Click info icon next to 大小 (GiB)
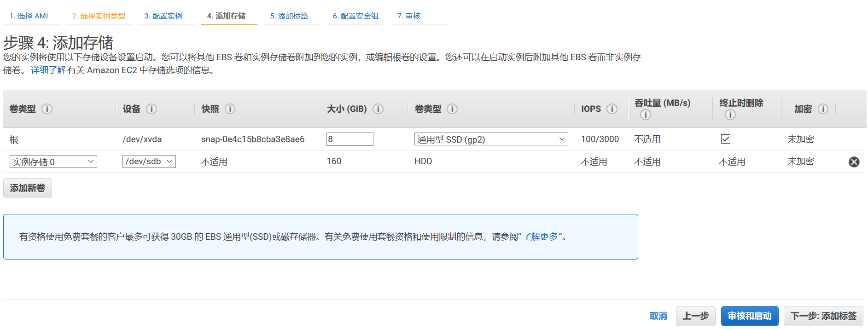 click(378, 109)
